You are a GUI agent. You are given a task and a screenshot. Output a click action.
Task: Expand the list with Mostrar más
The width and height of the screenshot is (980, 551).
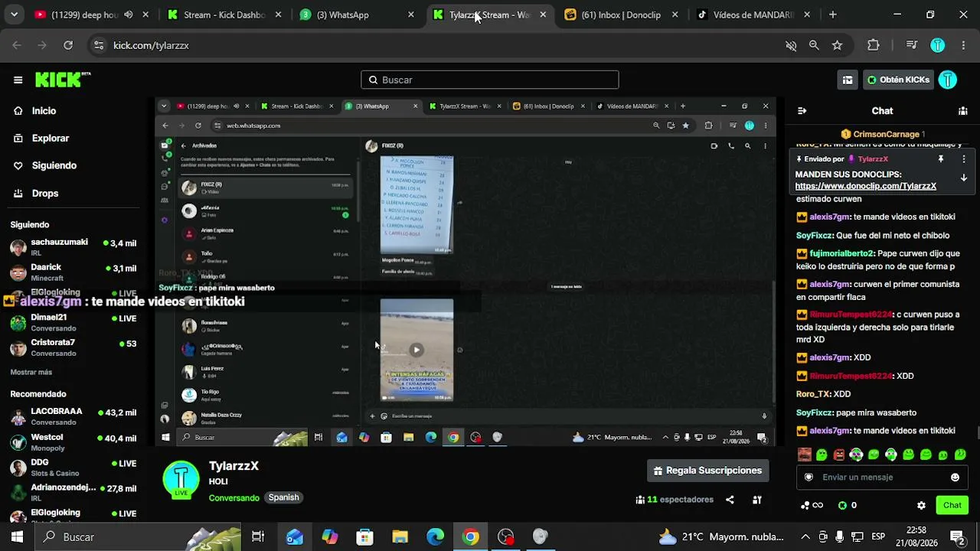point(31,372)
